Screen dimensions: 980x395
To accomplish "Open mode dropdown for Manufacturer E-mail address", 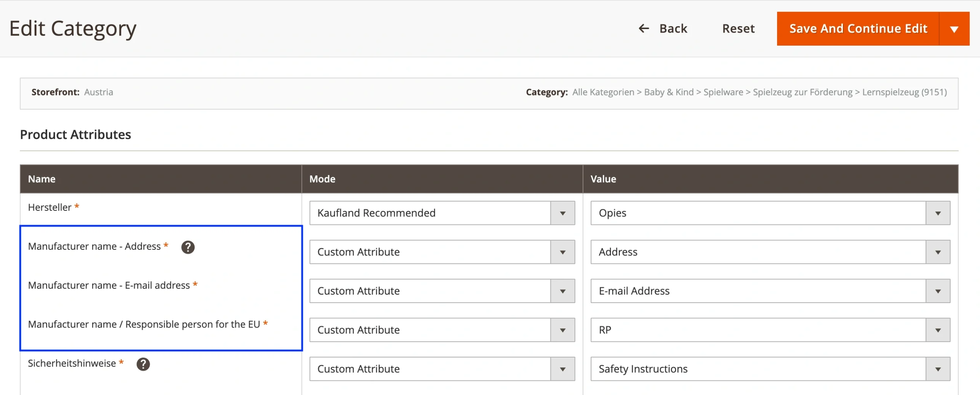I will coord(442,291).
